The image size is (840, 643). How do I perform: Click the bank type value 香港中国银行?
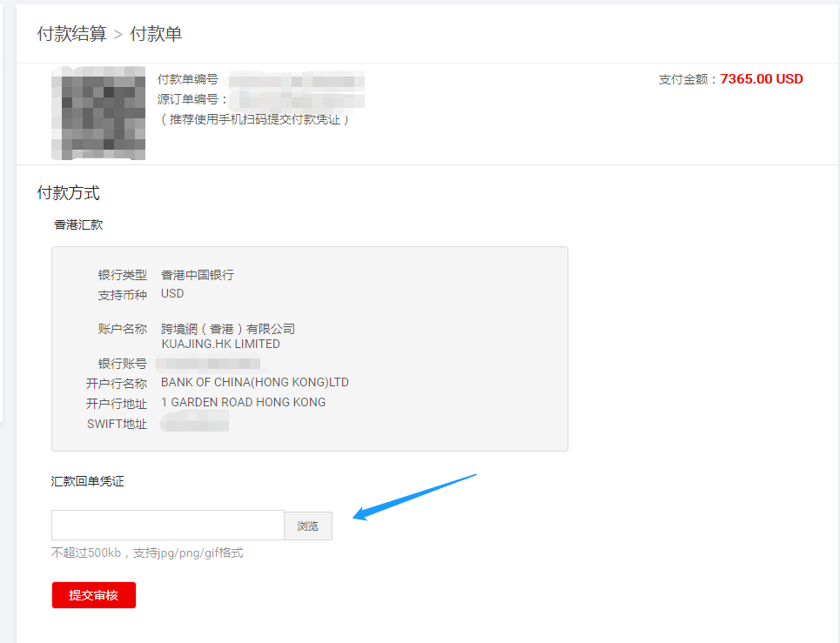pos(198,275)
